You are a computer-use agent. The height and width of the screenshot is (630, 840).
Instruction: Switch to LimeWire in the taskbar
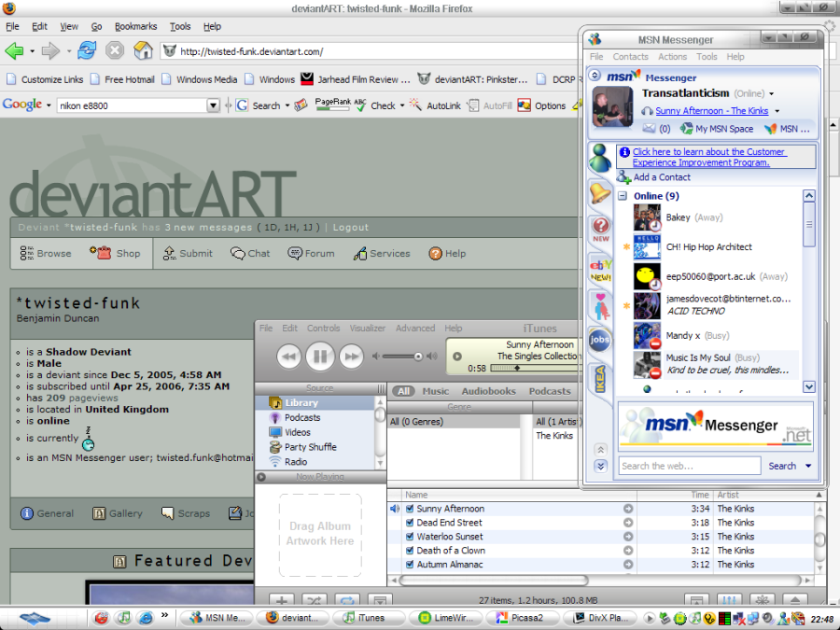tap(446, 618)
